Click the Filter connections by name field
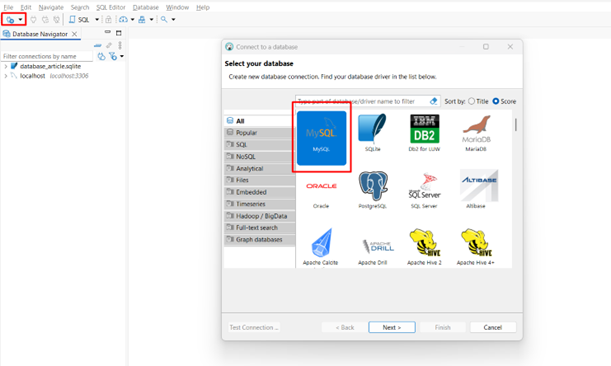Image resolution: width=611 pixels, height=366 pixels. [47, 57]
